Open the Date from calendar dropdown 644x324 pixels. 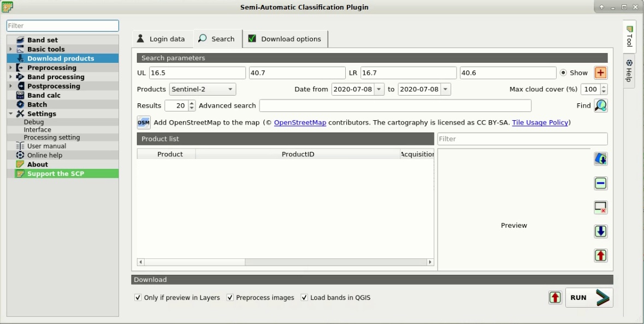(379, 89)
